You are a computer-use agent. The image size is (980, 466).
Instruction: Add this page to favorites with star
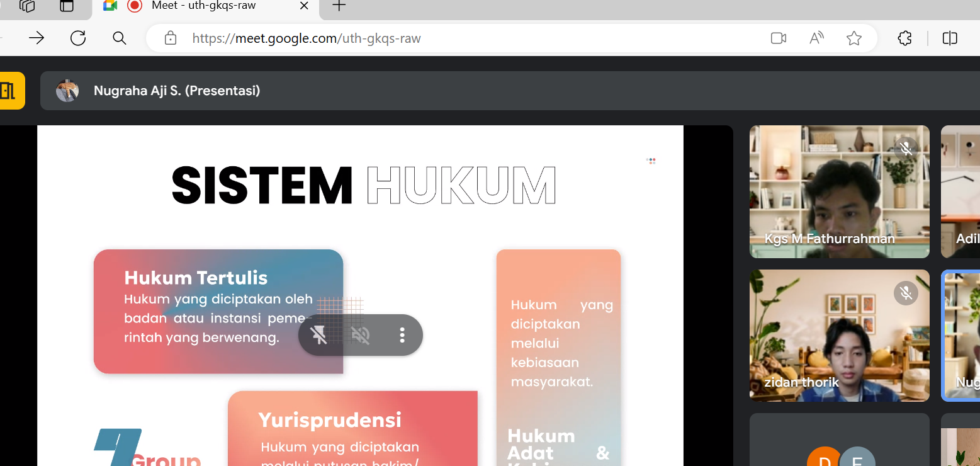[x=854, y=38]
